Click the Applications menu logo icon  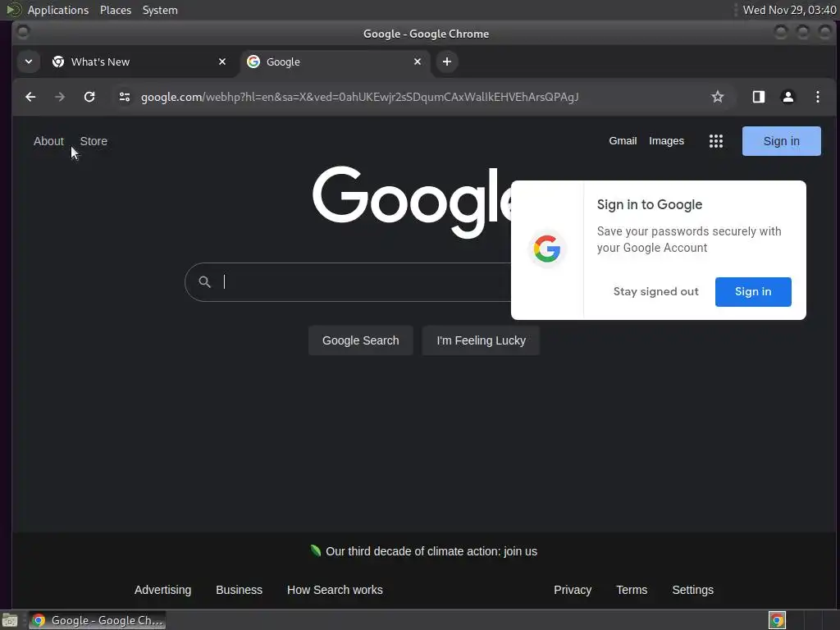pyautogui.click(x=13, y=10)
